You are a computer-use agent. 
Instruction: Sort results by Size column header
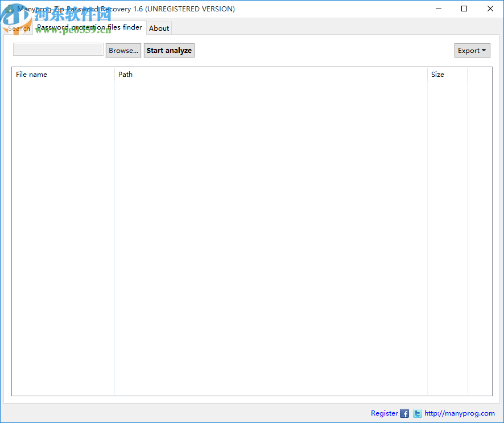pyautogui.click(x=437, y=74)
